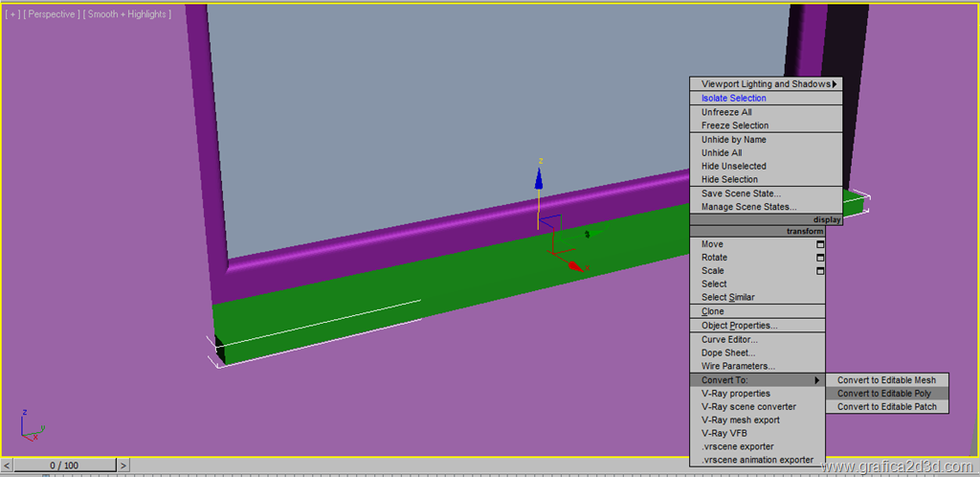Select Isolate Selection from context menu
This screenshot has height=477, width=980.
(733, 98)
